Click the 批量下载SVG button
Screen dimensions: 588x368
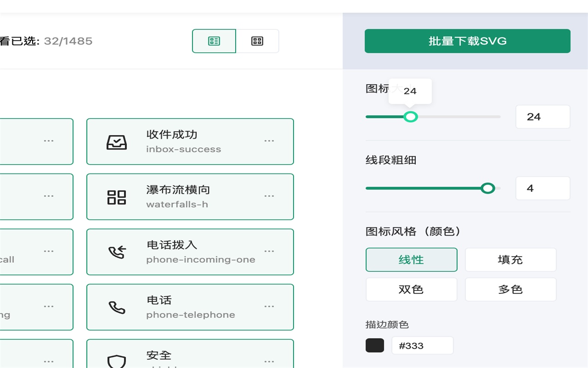point(468,41)
